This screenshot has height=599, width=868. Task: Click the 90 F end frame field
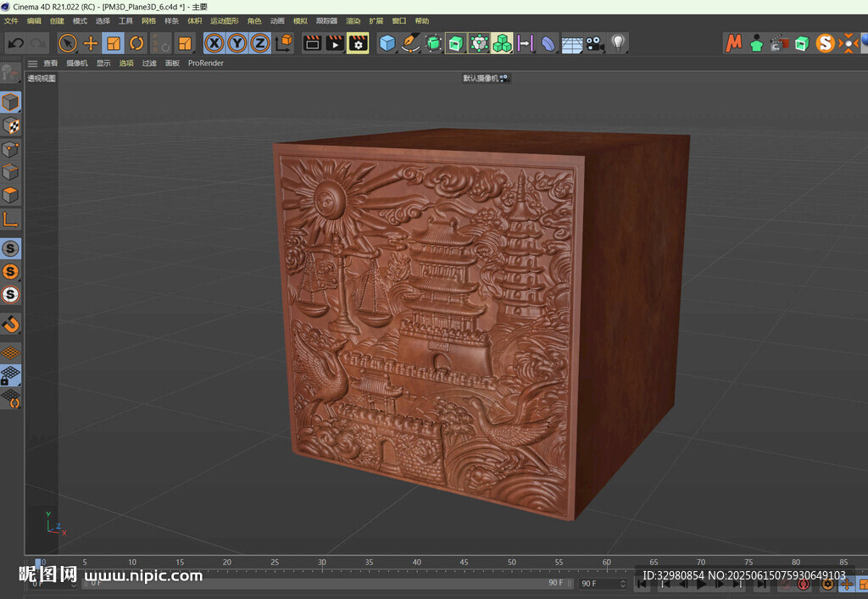tap(603, 584)
